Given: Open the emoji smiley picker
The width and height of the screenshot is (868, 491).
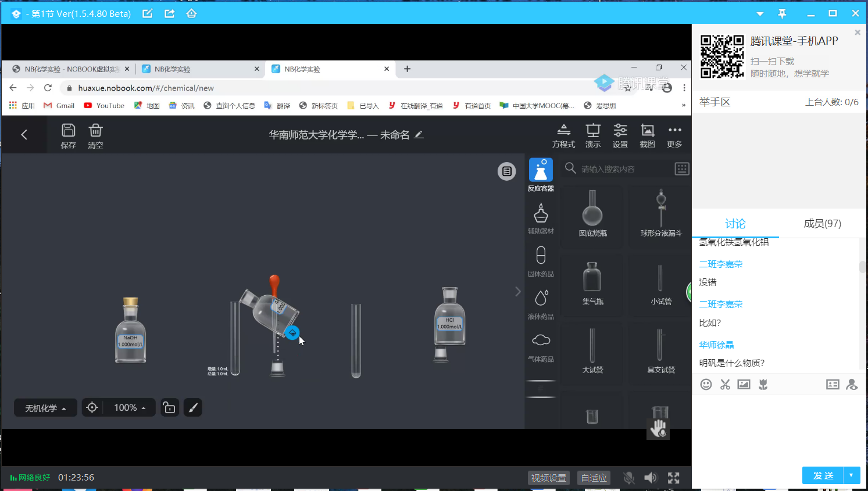Looking at the screenshot, I should [x=706, y=384].
